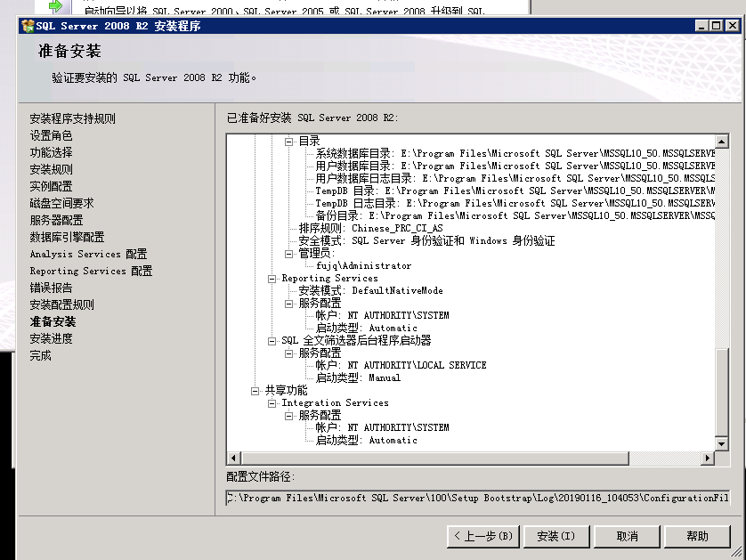Go to Analysis Services 配置 step

(x=88, y=254)
